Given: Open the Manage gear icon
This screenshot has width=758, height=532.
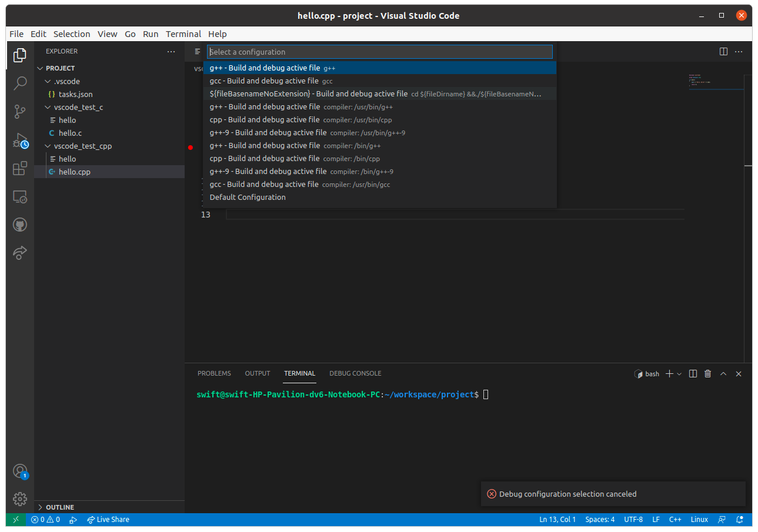Looking at the screenshot, I should click(x=20, y=499).
